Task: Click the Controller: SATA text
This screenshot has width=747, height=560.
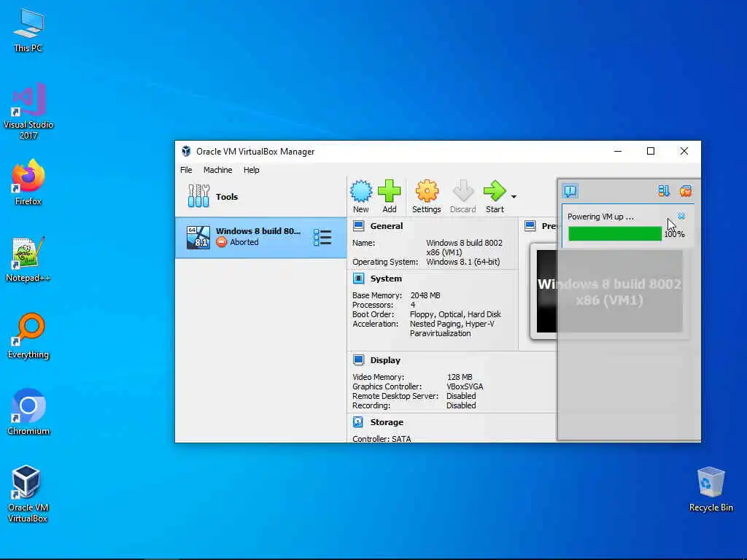Action: pyautogui.click(x=382, y=438)
